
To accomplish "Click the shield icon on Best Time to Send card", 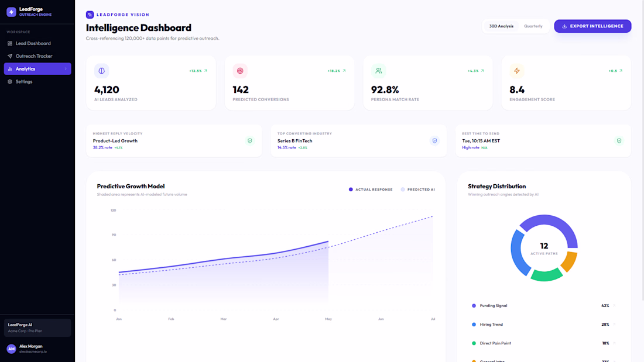I will coord(619,141).
